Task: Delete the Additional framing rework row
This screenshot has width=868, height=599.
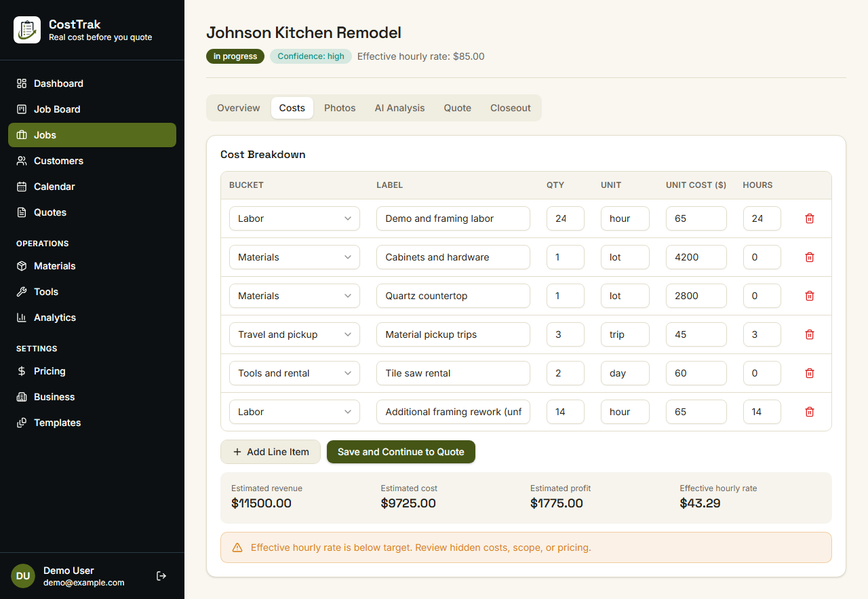Action: coord(809,412)
